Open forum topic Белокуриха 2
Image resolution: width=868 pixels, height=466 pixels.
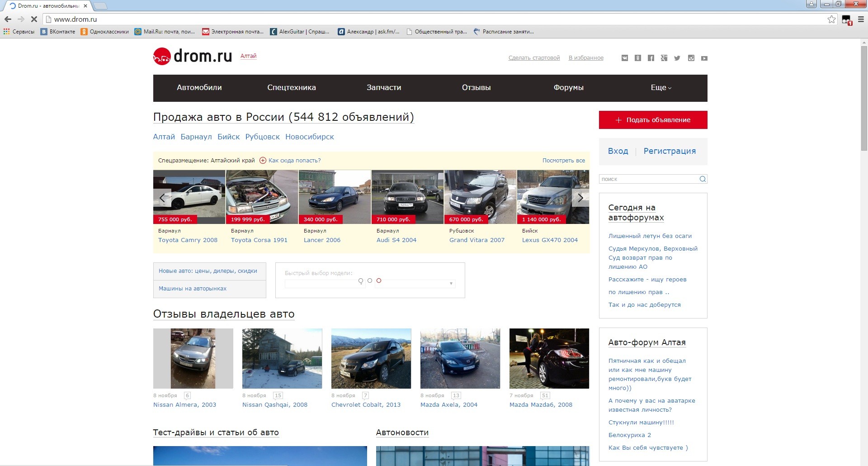click(x=630, y=435)
